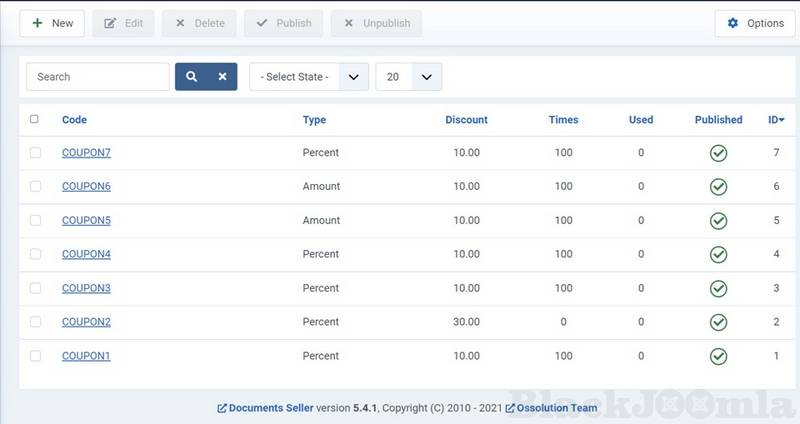Viewport: 800px width, 424px height.
Task: Select the COUPON3 row checkbox
Action: coord(35,288)
